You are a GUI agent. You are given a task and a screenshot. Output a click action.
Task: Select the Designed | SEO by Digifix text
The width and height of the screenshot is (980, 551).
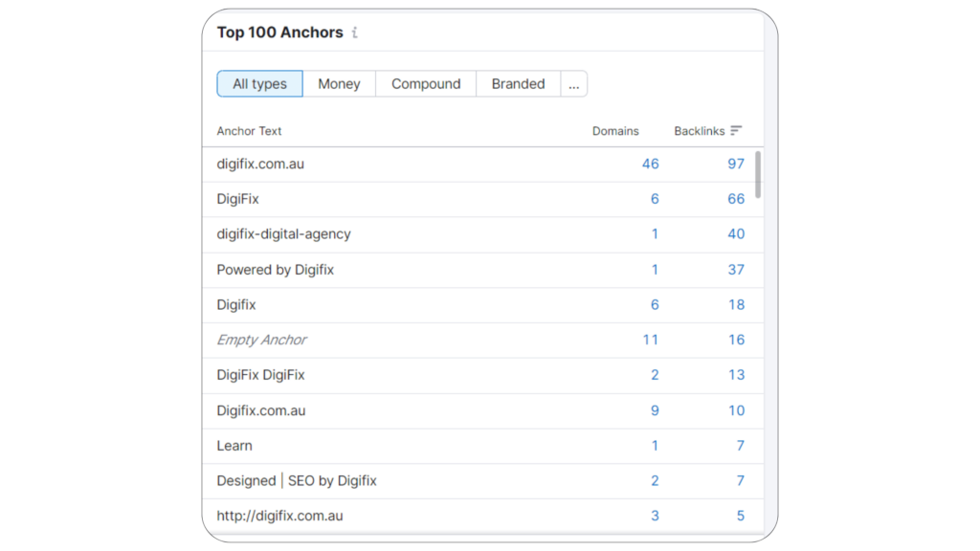[297, 480]
